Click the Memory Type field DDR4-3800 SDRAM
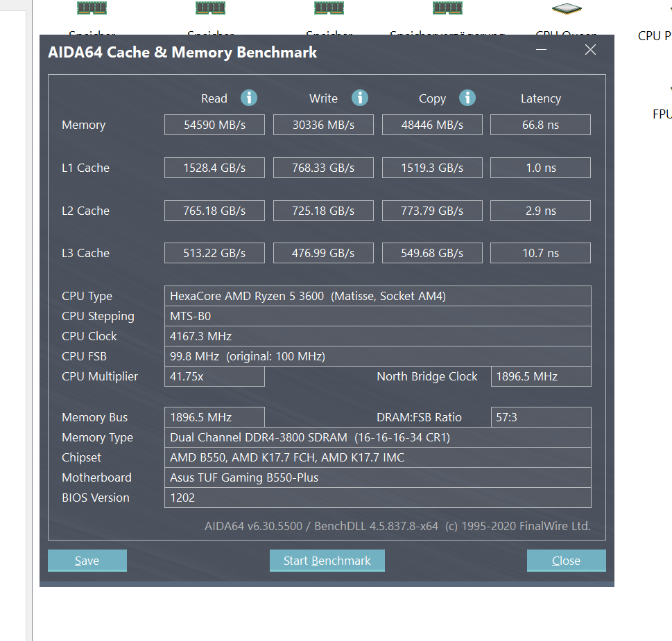672x641 pixels. (377, 437)
